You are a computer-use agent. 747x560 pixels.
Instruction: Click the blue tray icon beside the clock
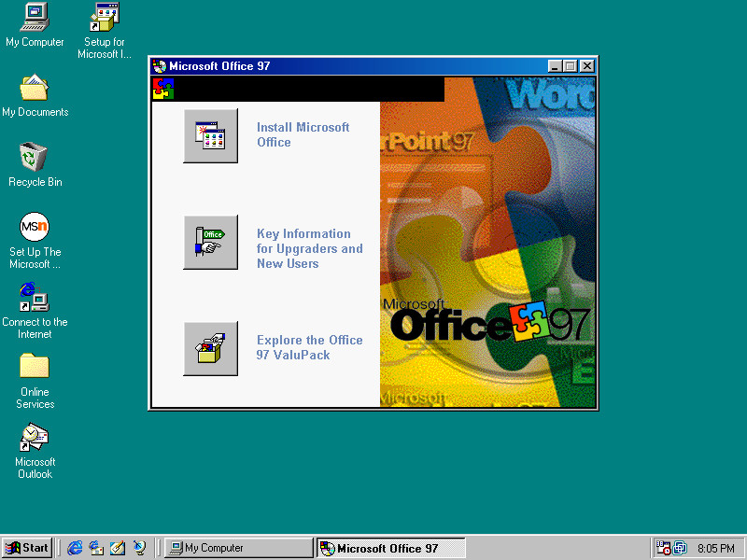click(x=680, y=548)
